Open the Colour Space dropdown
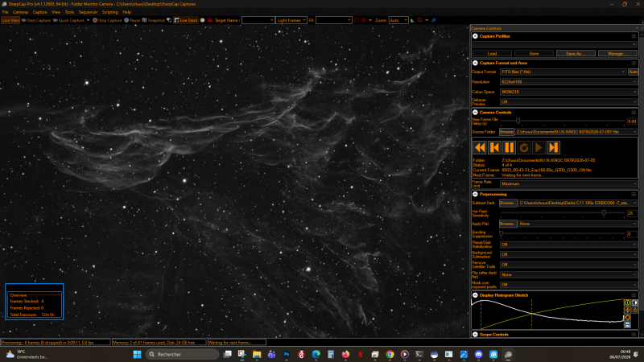Screen dimensions: 644x362 568,92
